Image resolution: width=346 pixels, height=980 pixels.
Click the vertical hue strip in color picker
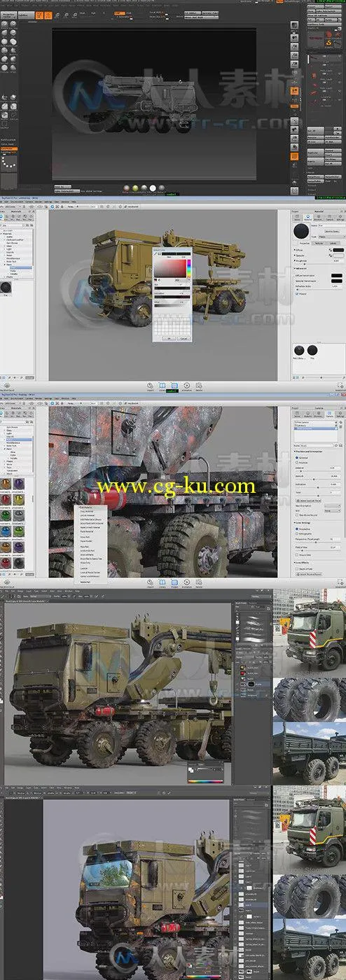click(x=189, y=268)
